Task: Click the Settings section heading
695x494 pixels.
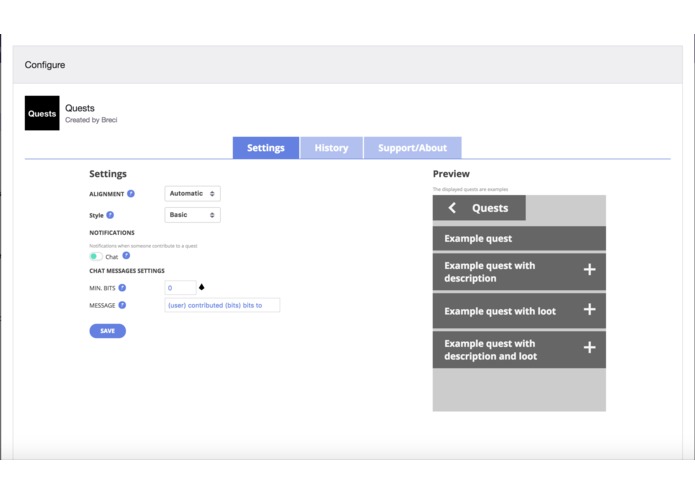Action: [x=108, y=174]
